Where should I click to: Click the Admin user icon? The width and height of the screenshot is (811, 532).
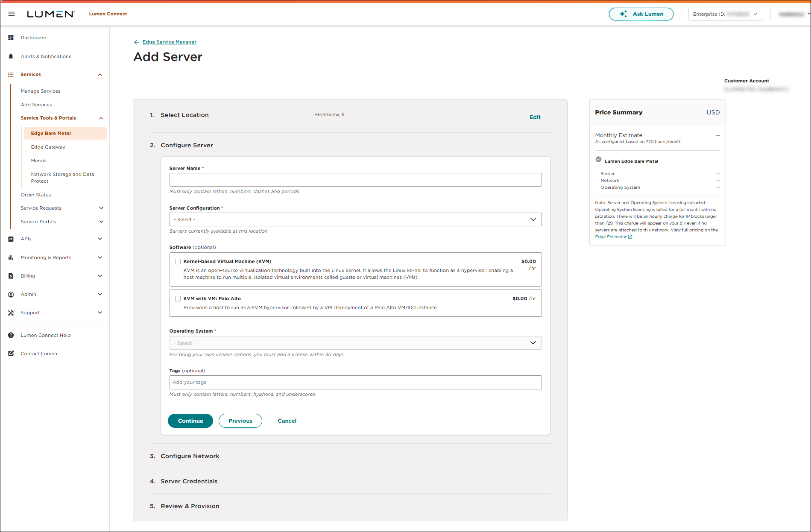(x=11, y=294)
